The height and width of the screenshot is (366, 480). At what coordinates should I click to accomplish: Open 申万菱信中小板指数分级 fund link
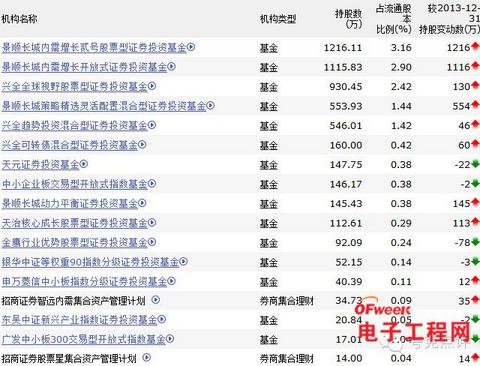(x=84, y=282)
